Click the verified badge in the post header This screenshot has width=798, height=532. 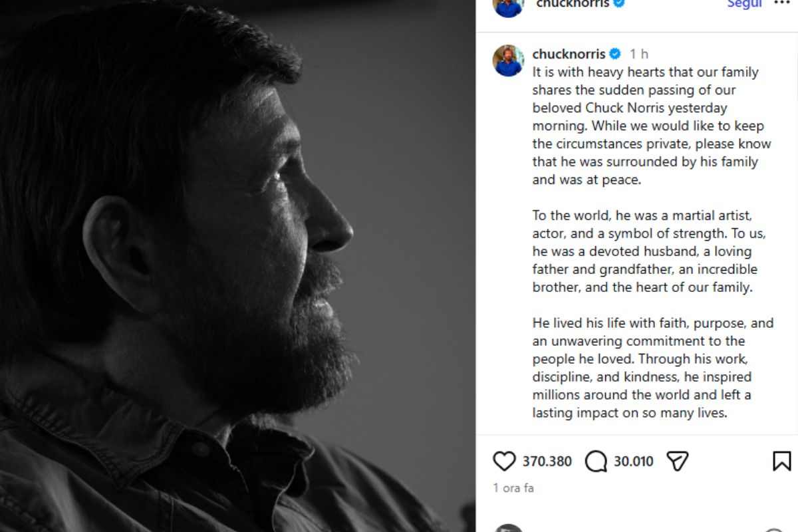620,3
